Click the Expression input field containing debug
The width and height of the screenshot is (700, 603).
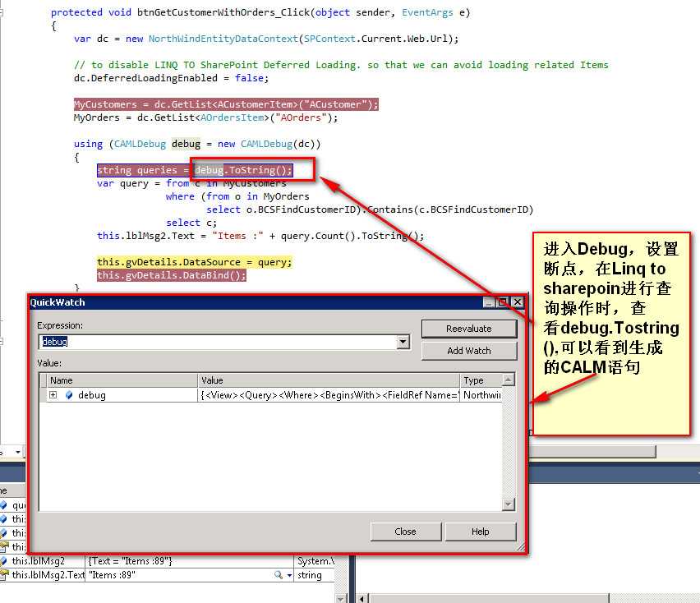(218, 342)
